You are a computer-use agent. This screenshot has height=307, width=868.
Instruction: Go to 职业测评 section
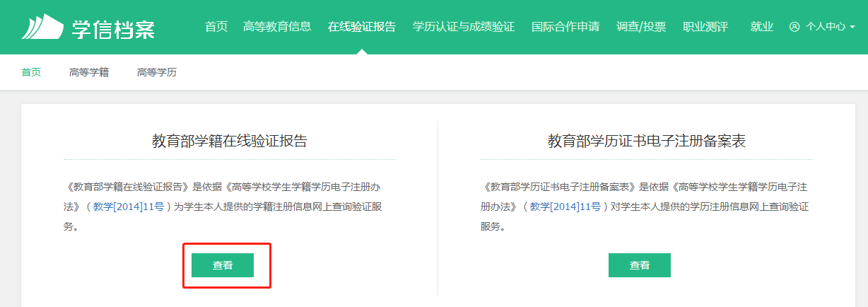[x=705, y=27]
